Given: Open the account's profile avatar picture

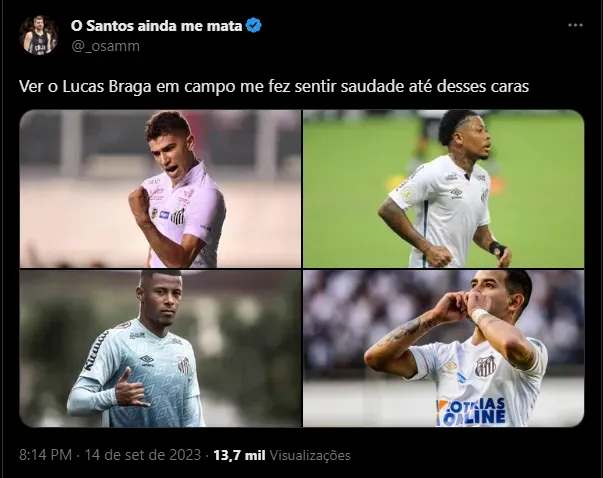Looking at the screenshot, I should tap(38, 35).
